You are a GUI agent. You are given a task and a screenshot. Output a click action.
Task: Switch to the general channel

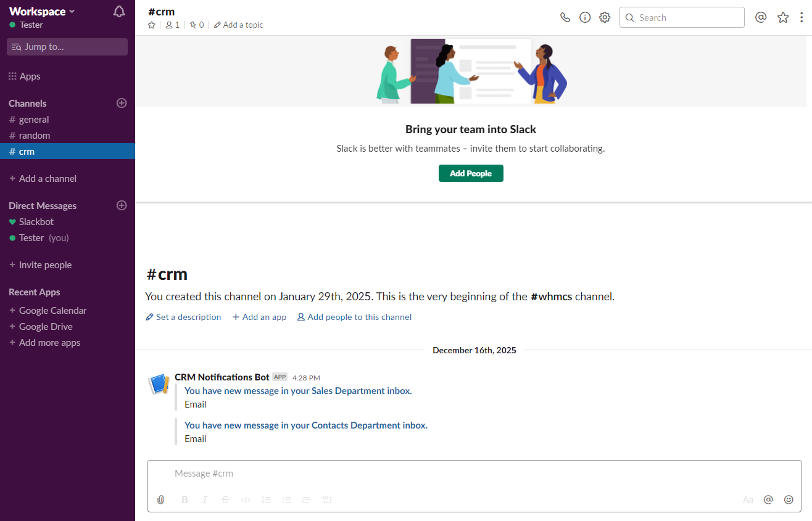(33, 120)
